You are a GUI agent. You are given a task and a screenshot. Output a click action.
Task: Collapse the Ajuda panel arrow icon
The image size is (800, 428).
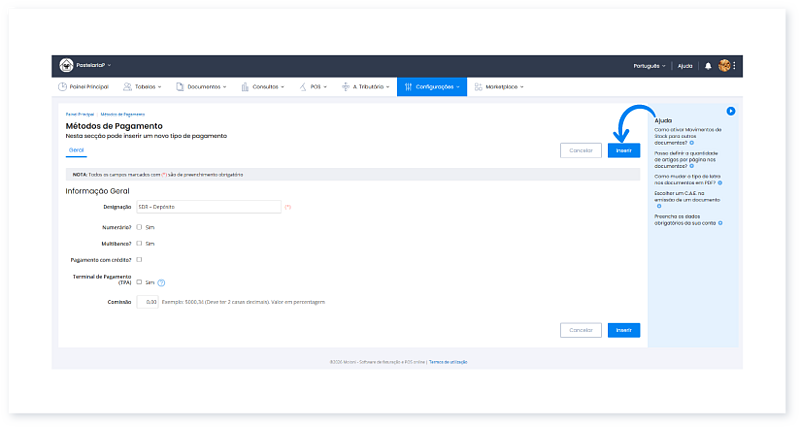[x=731, y=111]
